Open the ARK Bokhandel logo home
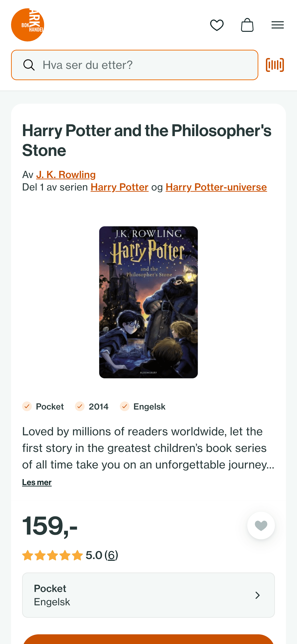This screenshot has height=644, width=297. pyautogui.click(x=27, y=25)
